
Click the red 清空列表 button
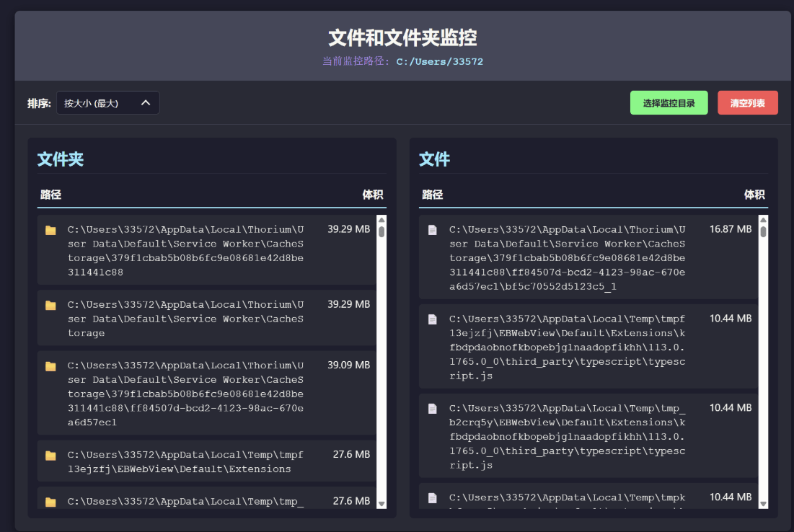pyautogui.click(x=747, y=102)
